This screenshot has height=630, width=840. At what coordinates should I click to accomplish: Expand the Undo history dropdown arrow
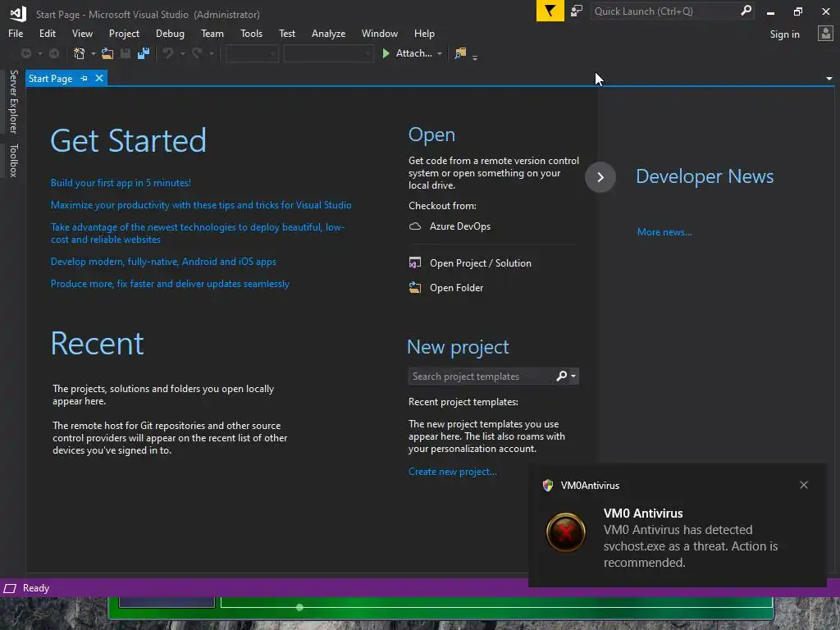[x=182, y=53]
